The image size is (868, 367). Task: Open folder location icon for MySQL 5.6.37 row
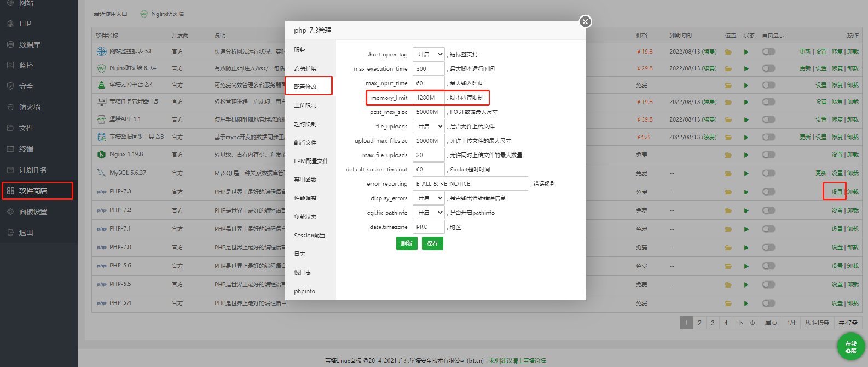pos(728,174)
